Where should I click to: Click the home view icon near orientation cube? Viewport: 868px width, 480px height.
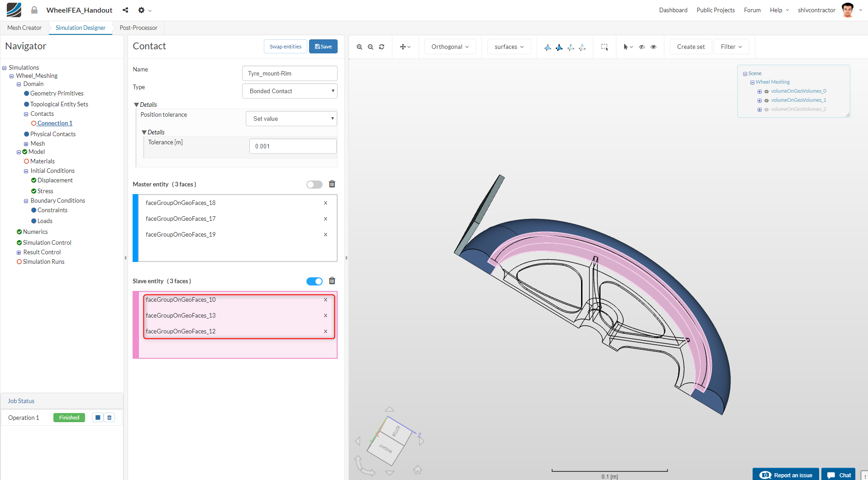coord(418,470)
